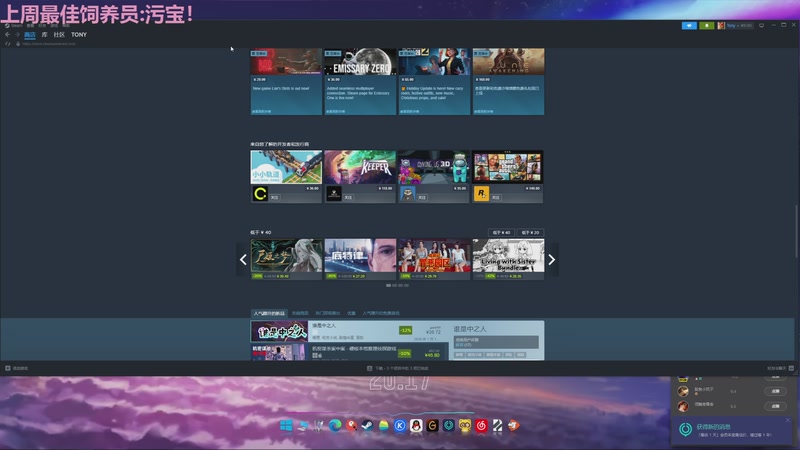Select the 人气蹿升的免费游戏 tab
Image resolution: width=800 pixels, height=450 pixels.
tap(381, 313)
